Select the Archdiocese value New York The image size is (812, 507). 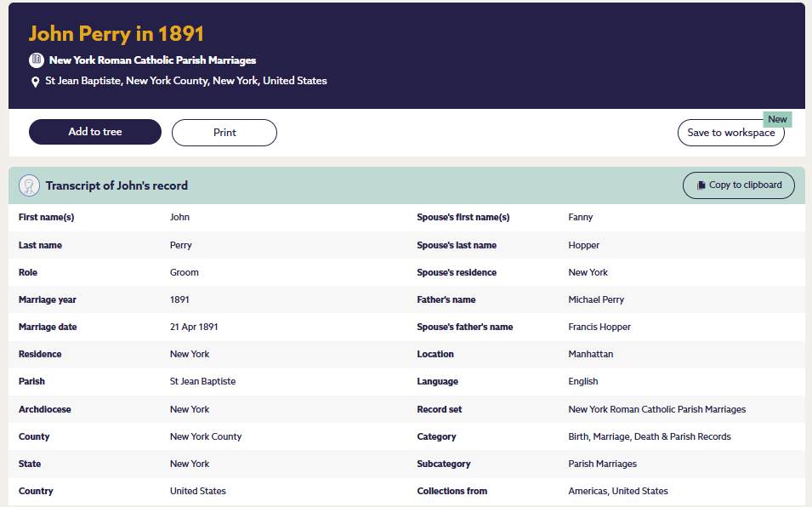pos(190,409)
